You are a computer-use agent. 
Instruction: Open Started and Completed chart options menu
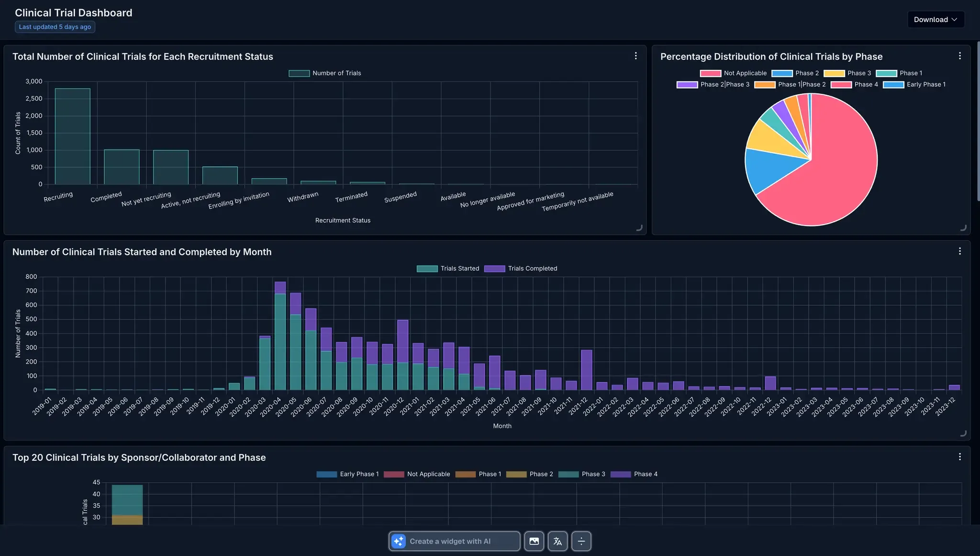click(x=959, y=251)
